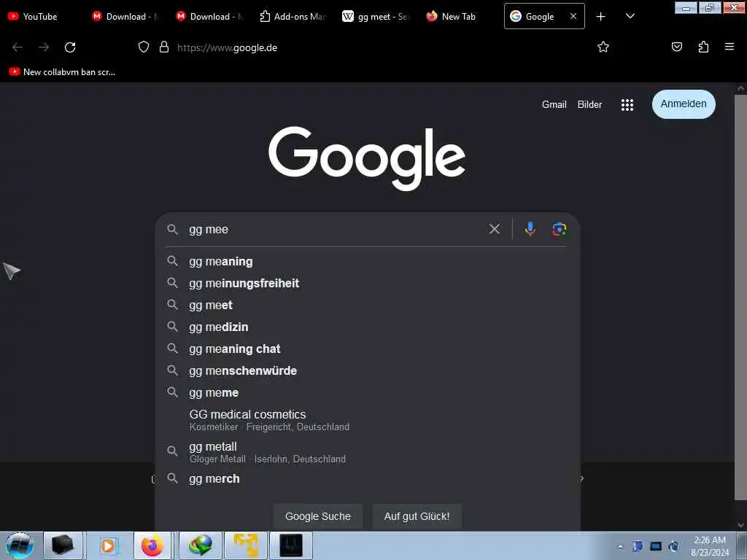
Task: Select suggestion gg meaning chat
Action: click(367, 349)
